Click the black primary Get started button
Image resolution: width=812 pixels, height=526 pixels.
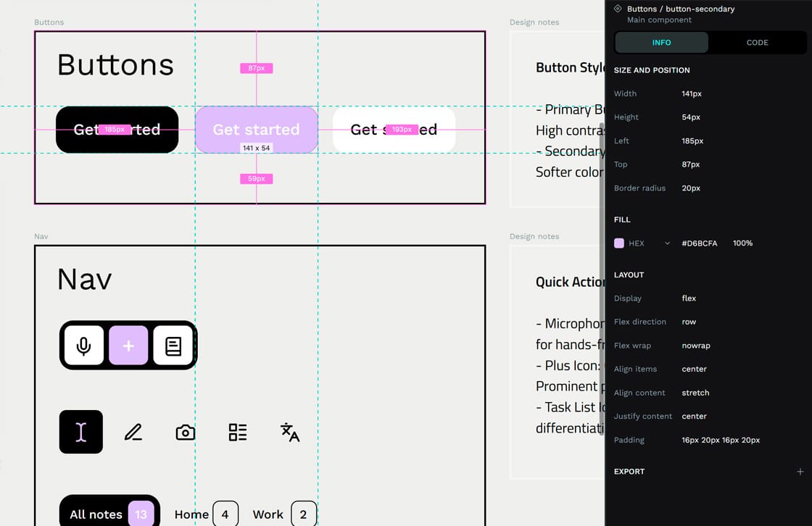coord(117,130)
